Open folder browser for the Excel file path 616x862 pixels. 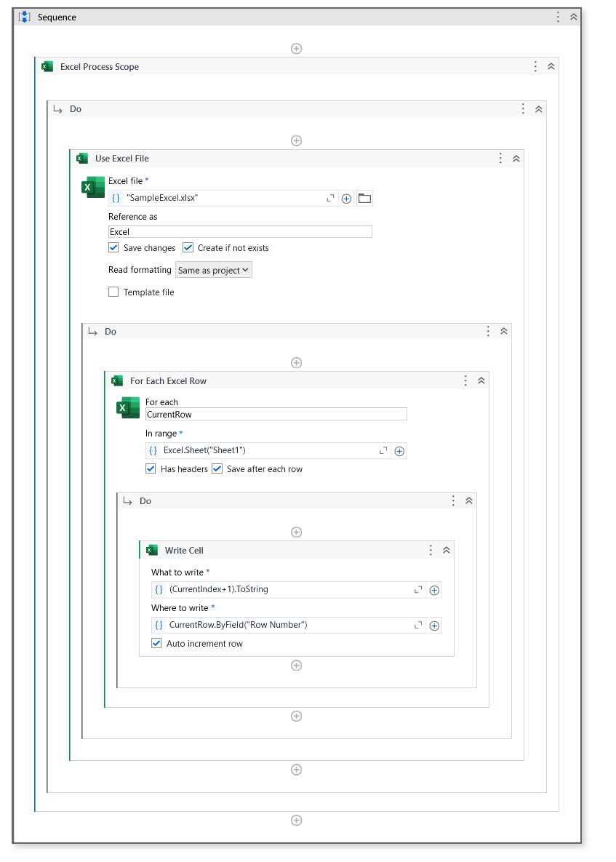363,197
